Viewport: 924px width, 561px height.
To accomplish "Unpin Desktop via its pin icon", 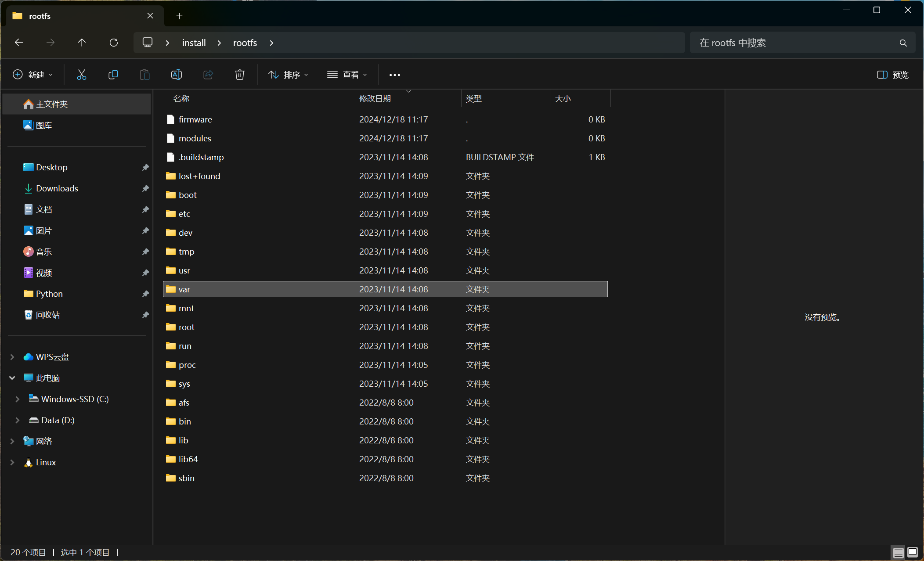I will point(145,167).
